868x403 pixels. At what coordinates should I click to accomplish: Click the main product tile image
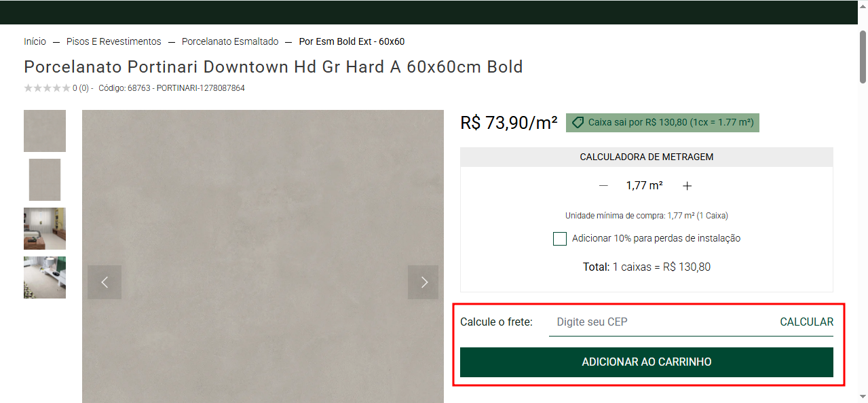(x=263, y=204)
